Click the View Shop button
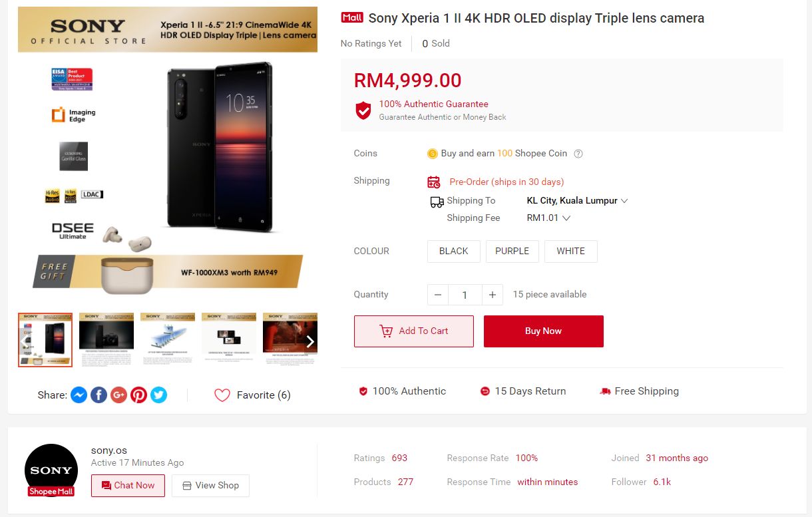 coord(210,486)
